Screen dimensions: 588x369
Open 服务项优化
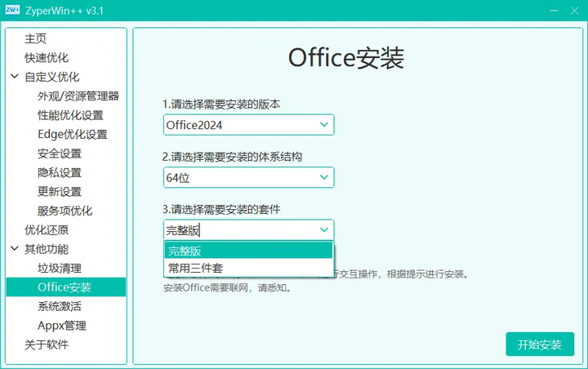pos(65,211)
